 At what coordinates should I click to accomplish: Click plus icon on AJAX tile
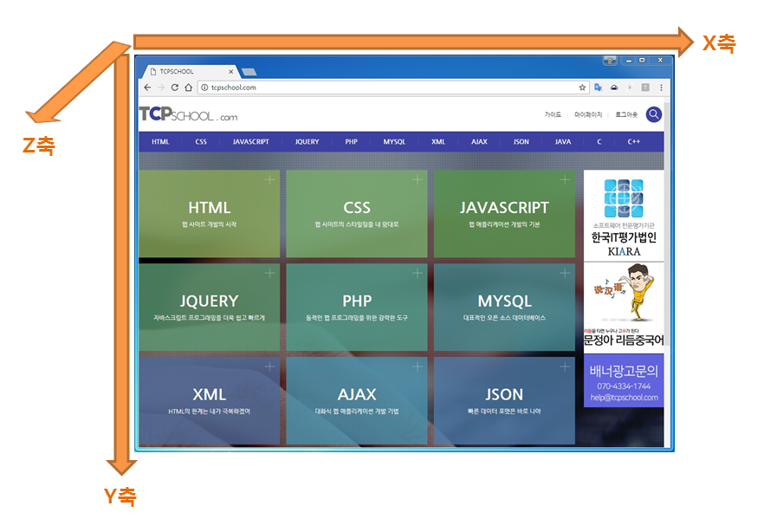pyautogui.click(x=418, y=367)
